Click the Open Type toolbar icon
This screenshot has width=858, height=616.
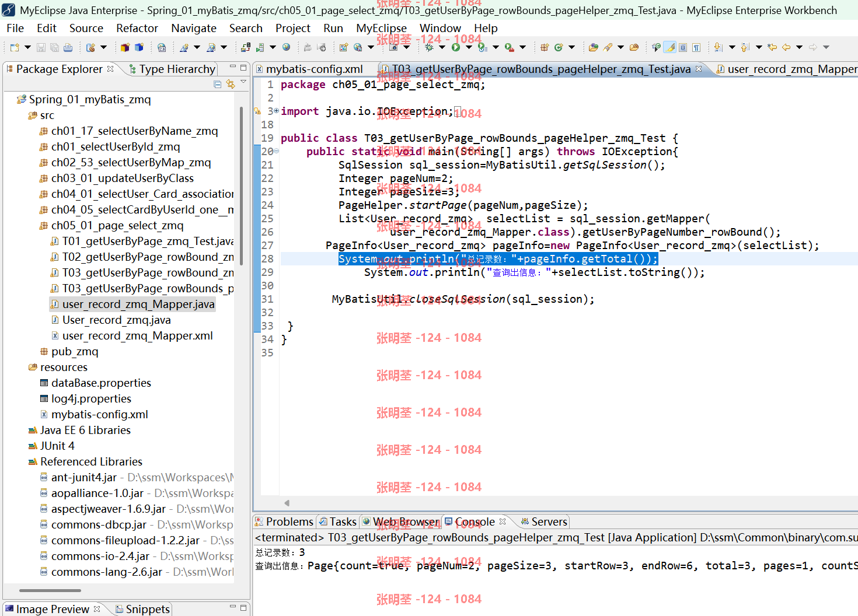click(x=594, y=47)
